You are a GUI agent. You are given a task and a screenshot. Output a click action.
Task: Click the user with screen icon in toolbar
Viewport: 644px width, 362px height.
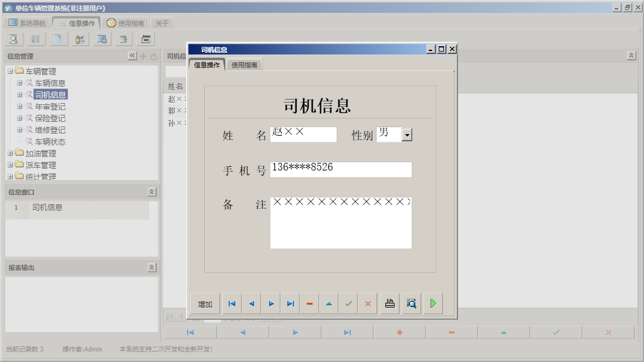pos(80,39)
